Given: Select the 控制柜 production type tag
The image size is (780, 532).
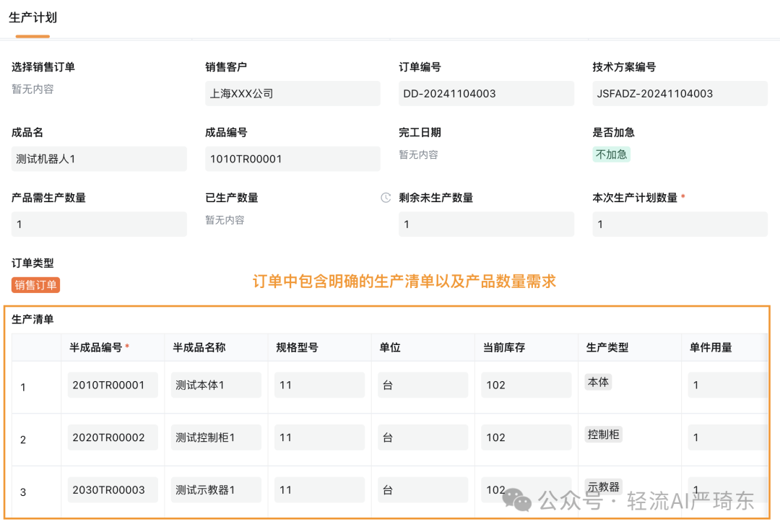Looking at the screenshot, I should click(603, 435).
